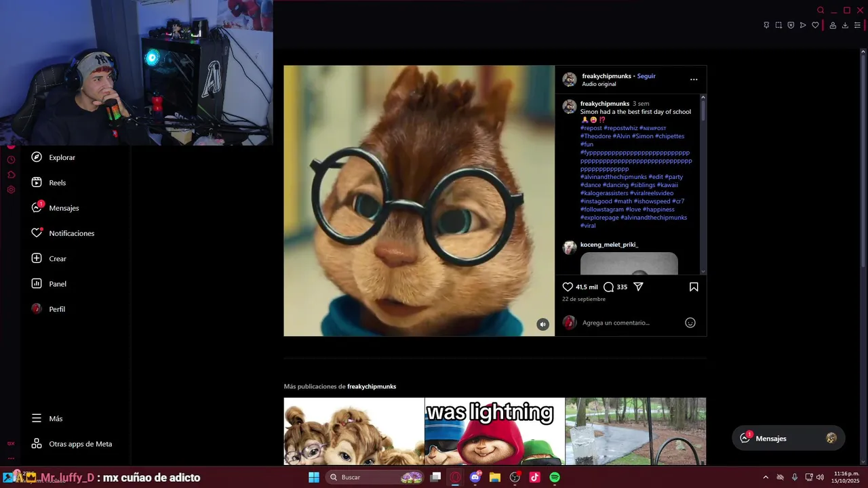Open the downloads icon
The width and height of the screenshot is (868, 488).
tap(845, 25)
